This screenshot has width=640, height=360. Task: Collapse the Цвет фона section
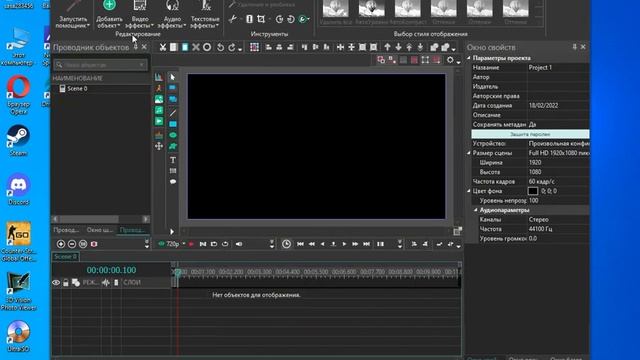point(469,191)
